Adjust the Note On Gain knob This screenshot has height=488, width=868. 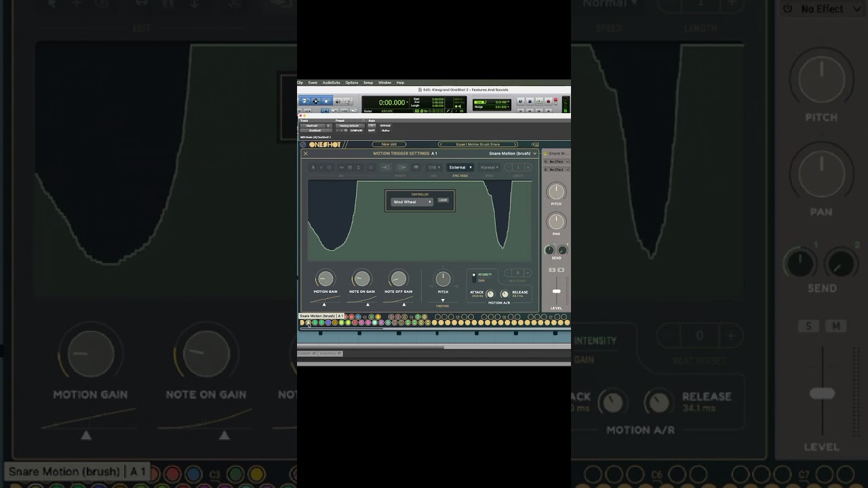point(362,279)
